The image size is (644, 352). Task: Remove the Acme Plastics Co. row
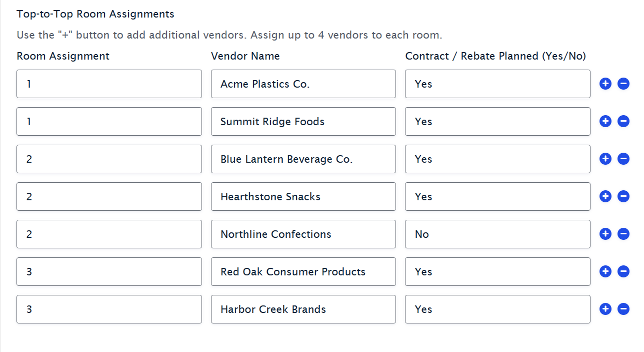click(x=623, y=84)
